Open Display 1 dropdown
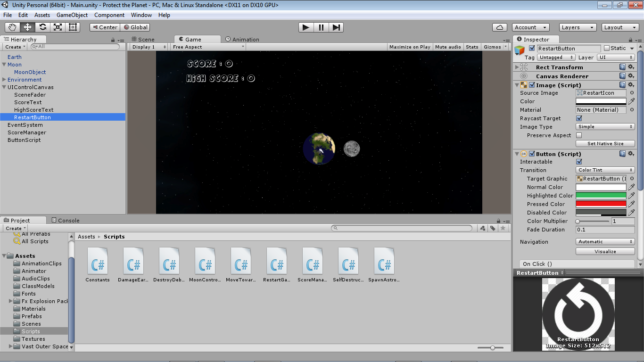 pyautogui.click(x=149, y=47)
